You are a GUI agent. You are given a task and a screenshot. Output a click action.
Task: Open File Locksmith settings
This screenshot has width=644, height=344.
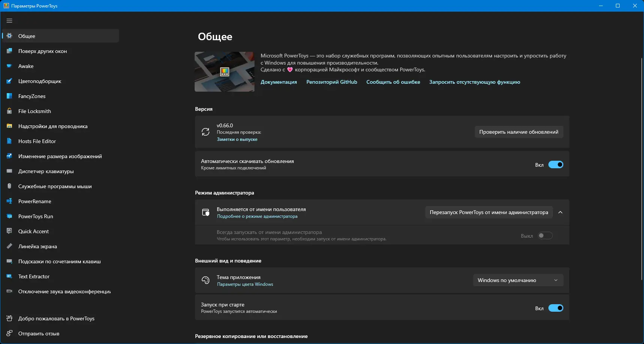(x=35, y=111)
